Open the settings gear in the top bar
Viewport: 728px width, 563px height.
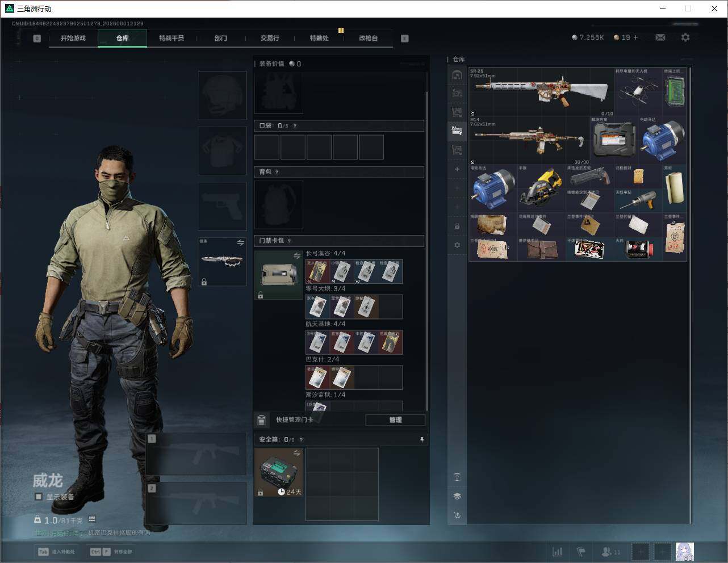point(685,37)
